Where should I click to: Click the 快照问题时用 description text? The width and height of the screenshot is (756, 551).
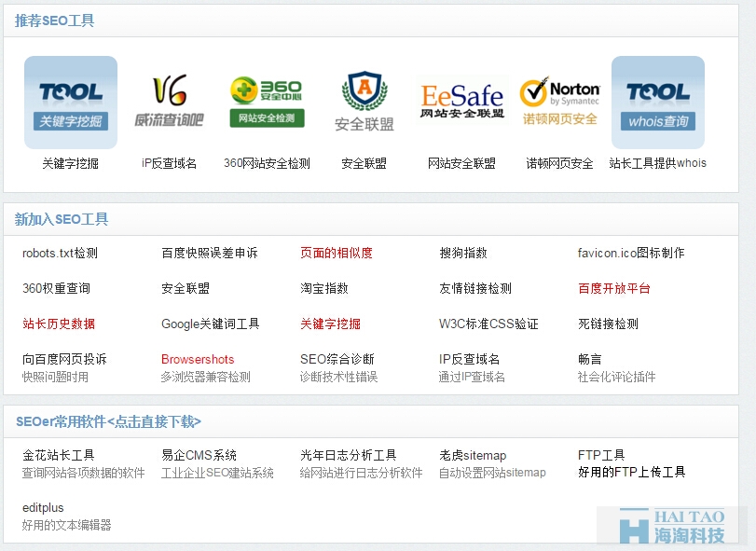point(55,377)
